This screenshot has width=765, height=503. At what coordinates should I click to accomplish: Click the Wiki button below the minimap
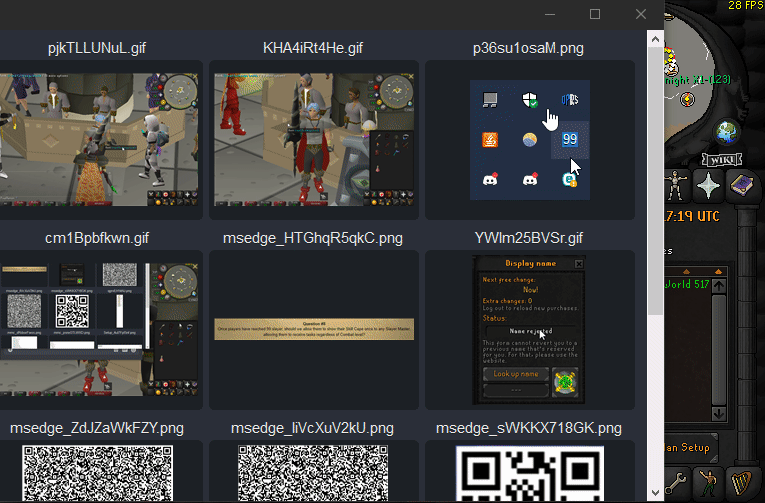[x=722, y=160]
